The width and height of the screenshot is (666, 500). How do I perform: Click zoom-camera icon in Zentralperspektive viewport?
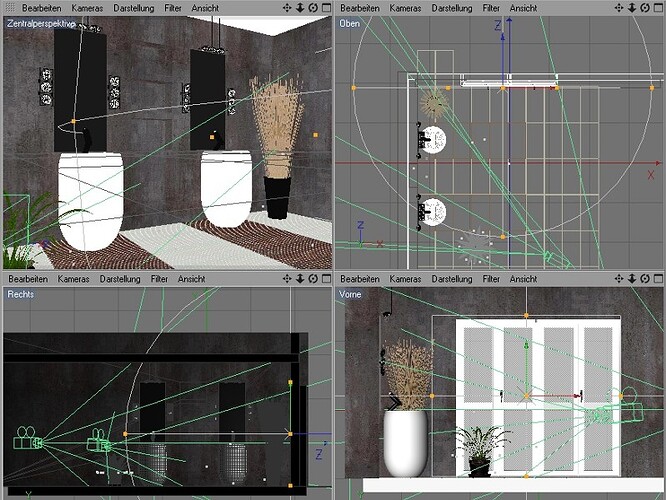(x=300, y=8)
